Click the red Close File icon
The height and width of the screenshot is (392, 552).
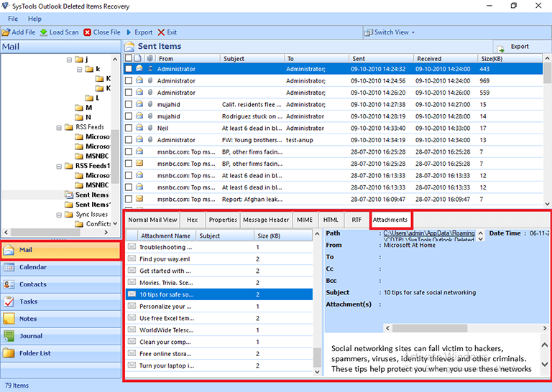pyautogui.click(x=87, y=32)
